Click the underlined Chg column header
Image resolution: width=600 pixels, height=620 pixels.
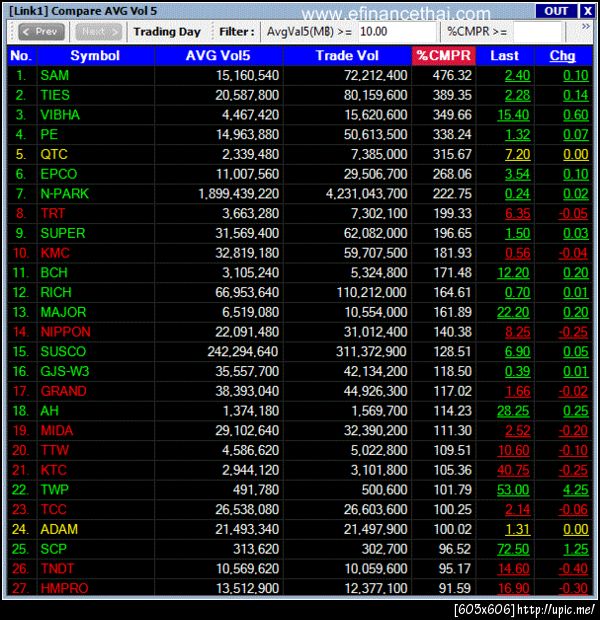(x=562, y=56)
